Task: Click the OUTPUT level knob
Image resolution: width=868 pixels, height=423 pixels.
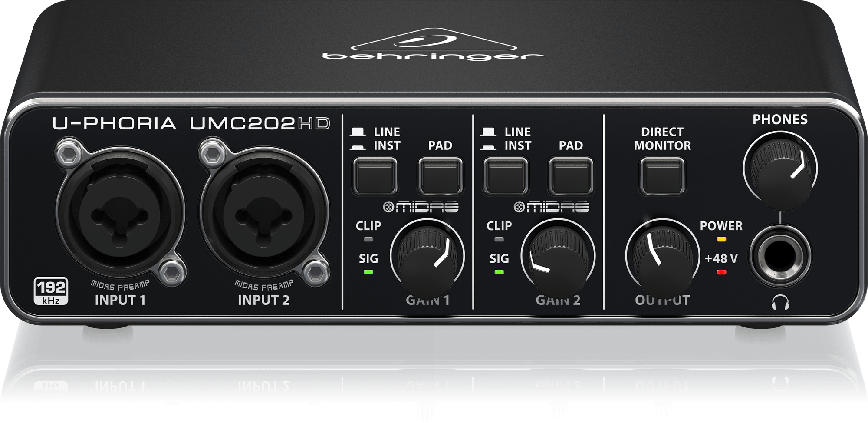Action: pos(662,258)
